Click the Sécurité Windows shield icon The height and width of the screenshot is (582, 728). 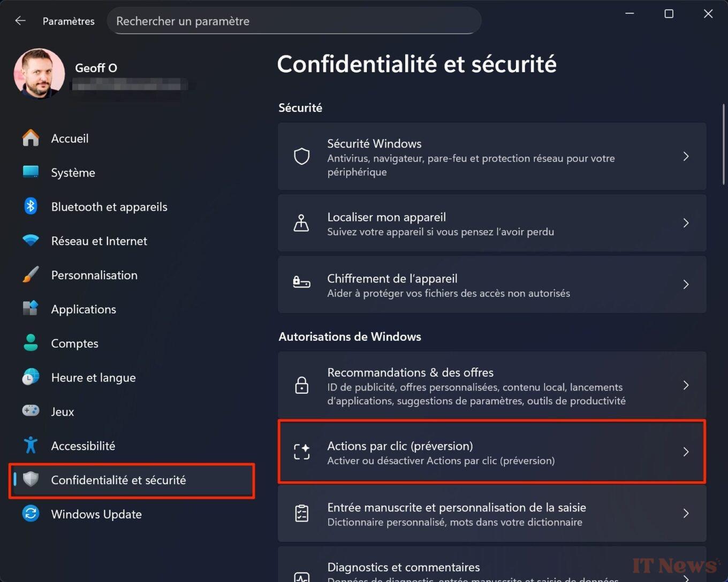click(x=302, y=156)
